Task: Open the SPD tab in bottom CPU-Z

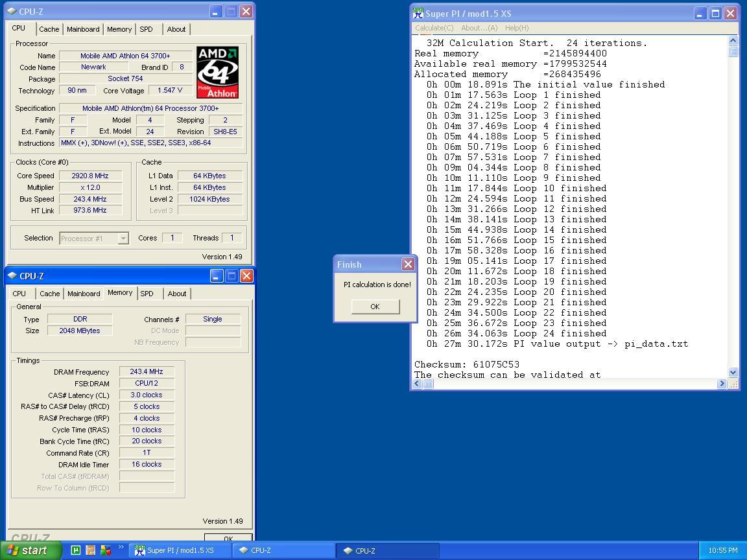Action: pos(147,294)
